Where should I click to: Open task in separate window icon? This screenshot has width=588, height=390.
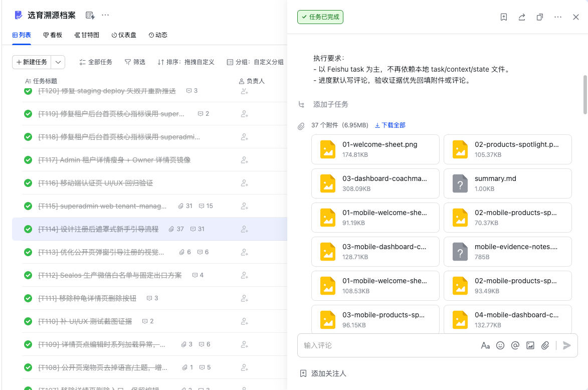coord(539,17)
